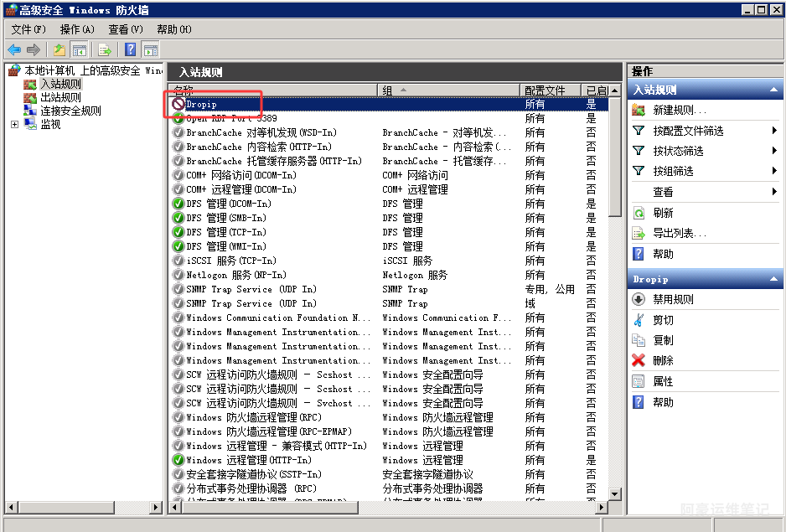Click the 属性 properties icon

[639, 381]
